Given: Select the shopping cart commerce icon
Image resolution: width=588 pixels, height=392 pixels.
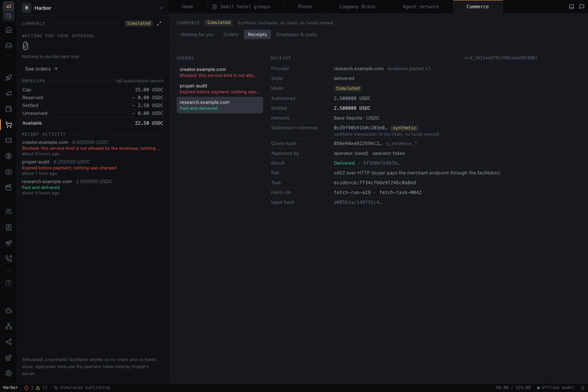Looking at the screenshot, I should tap(8, 125).
